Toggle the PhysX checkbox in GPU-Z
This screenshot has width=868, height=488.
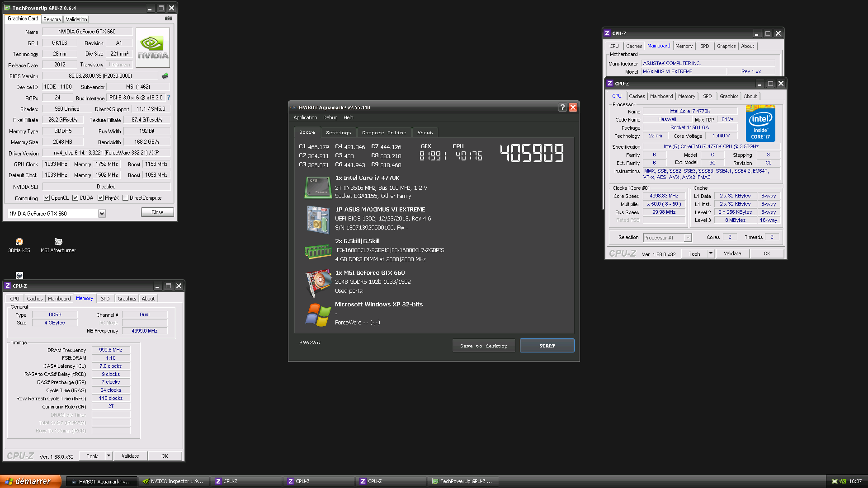click(x=100, y=198)
